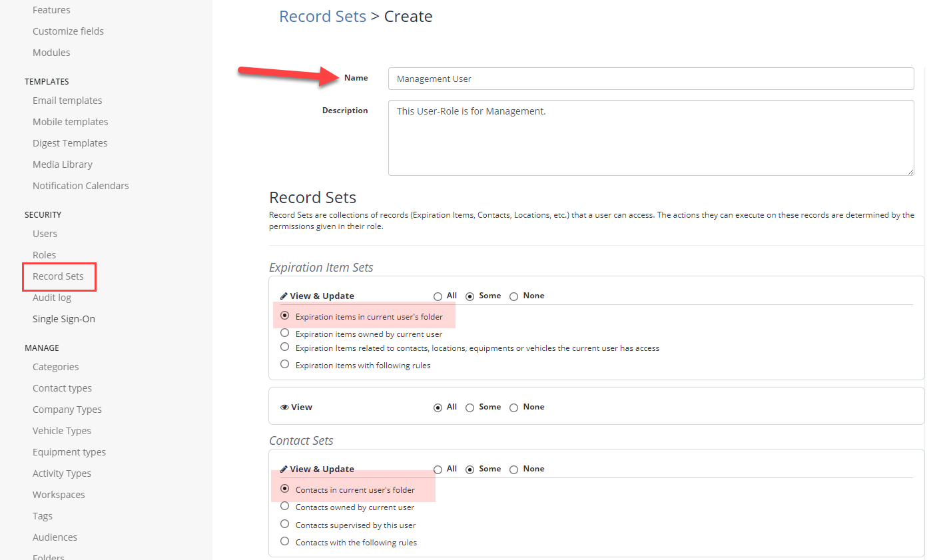Open Notification Calendars

tap(81, 186)
